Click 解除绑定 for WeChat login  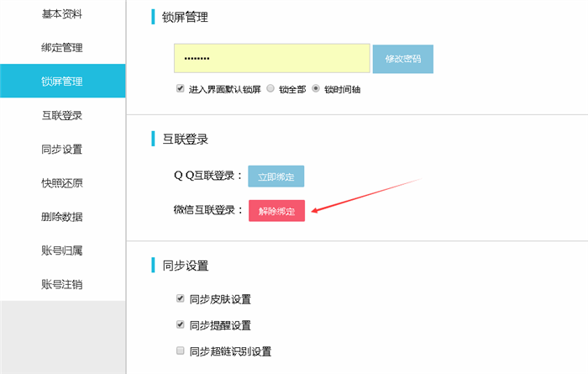(x=276, y=211)
